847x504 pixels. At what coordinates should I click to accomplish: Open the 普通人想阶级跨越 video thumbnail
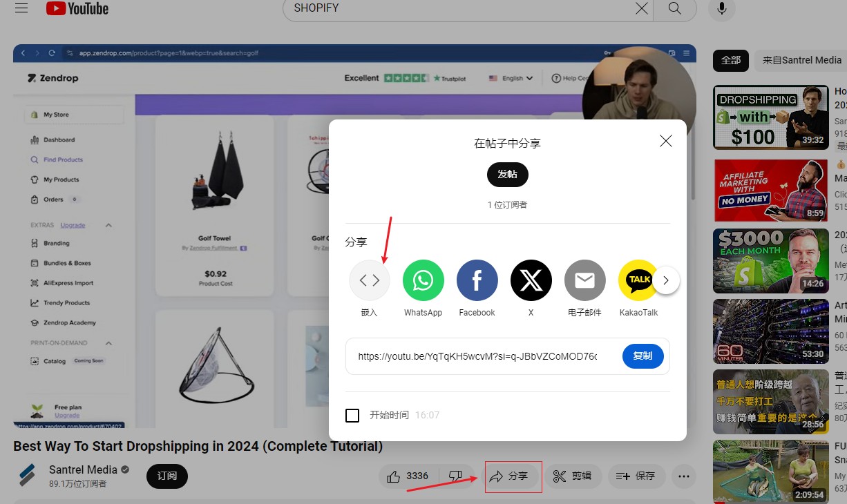tap(771, 402)
